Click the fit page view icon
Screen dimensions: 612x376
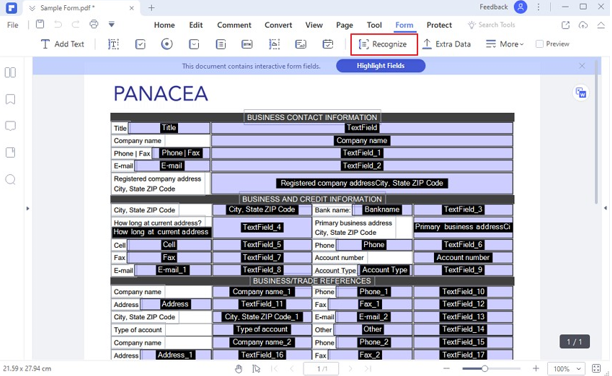(x=596, y=369)
